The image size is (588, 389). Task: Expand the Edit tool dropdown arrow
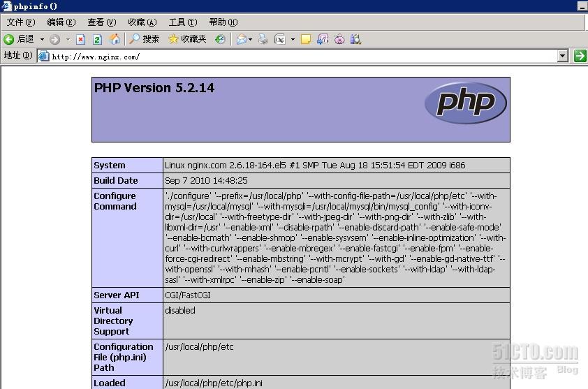click(x=293, y=39)
